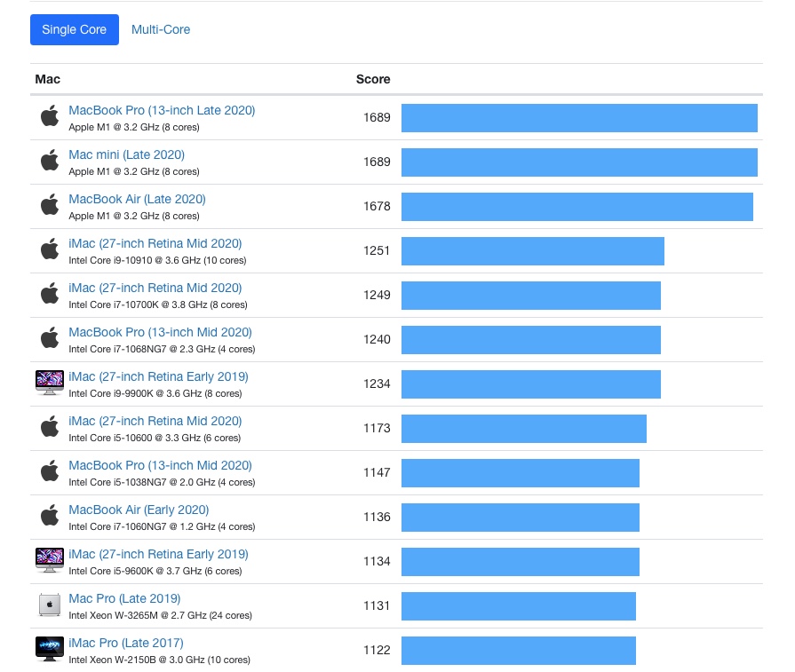Click the Apple logo beside MacBook Air Late 2020
The width and height of the screenshot is (795, 672).
[x=50, y=205]
